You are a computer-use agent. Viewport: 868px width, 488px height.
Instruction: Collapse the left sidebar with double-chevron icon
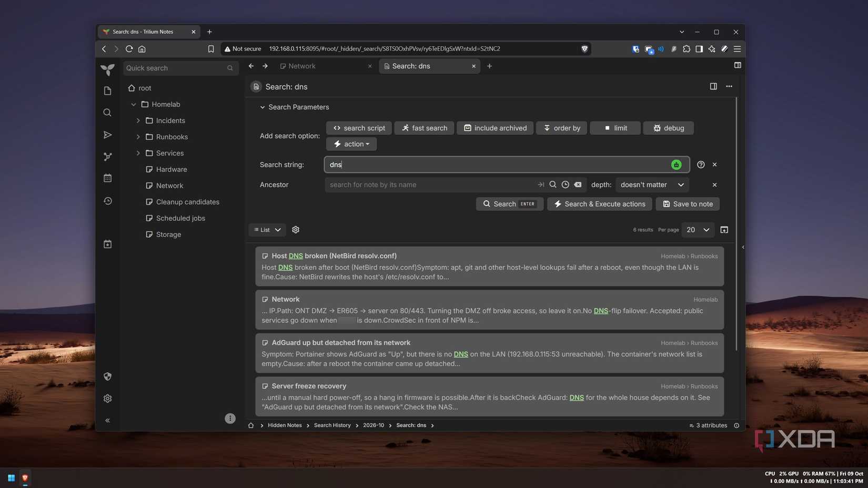107,420
